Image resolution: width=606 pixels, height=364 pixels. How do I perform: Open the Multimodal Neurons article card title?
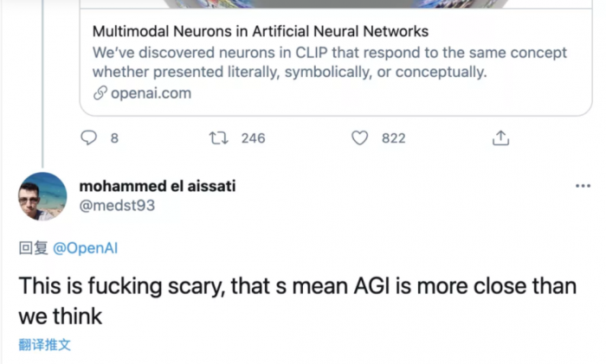coord(261,32)
